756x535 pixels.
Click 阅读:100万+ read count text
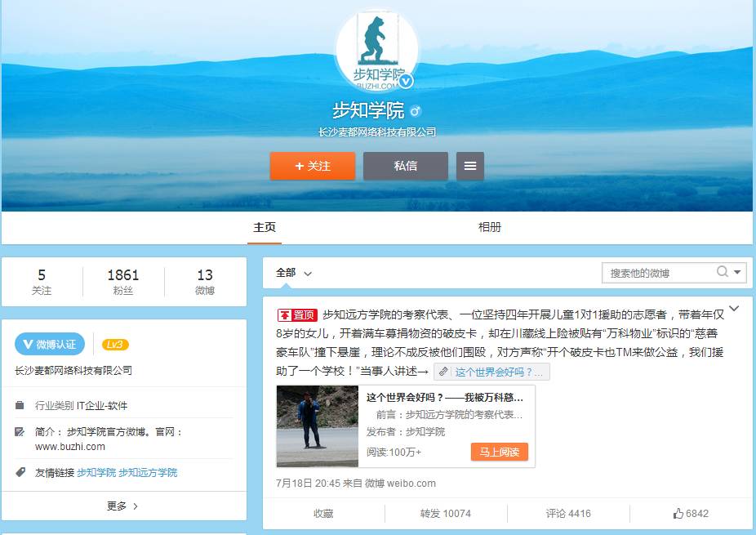[x=394, y=453]
